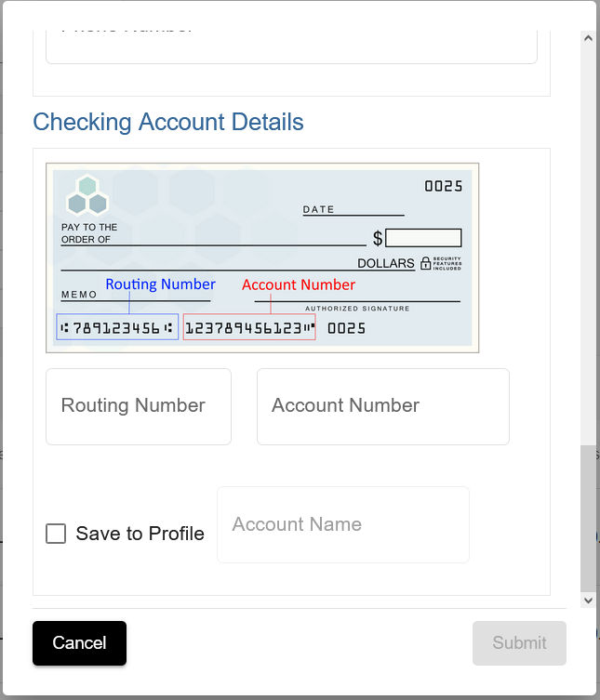Submit the checking account details

click(x=520, y=643)
